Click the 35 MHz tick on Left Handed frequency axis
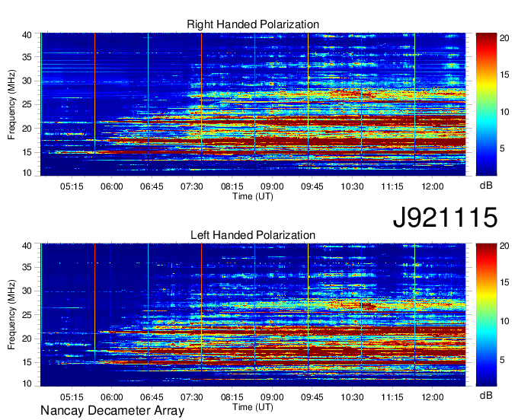Viewport: 518px width, 420px height. (27, 267)
